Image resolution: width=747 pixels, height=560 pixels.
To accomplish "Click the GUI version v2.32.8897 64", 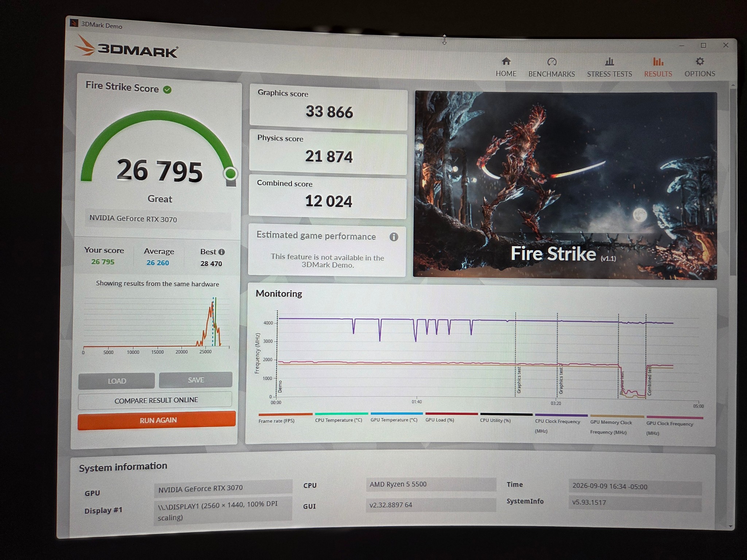I will click(431, 505).
